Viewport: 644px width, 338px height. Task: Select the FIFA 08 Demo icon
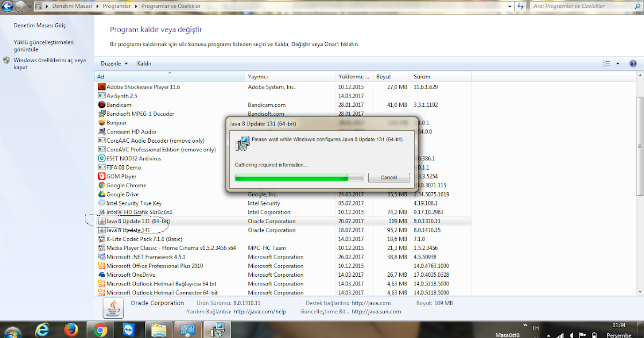pos(102,167)
